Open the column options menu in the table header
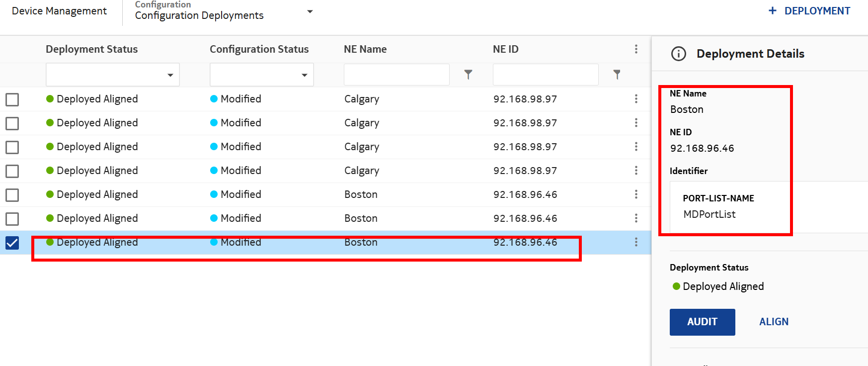868x366 pixels. pos(636,49)
